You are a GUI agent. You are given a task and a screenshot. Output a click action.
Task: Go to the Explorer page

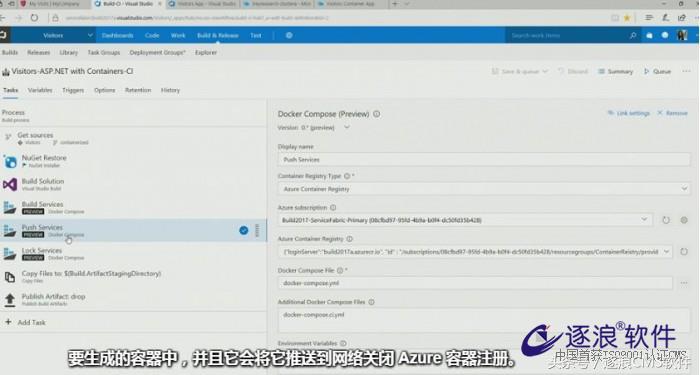click(206, 52)
